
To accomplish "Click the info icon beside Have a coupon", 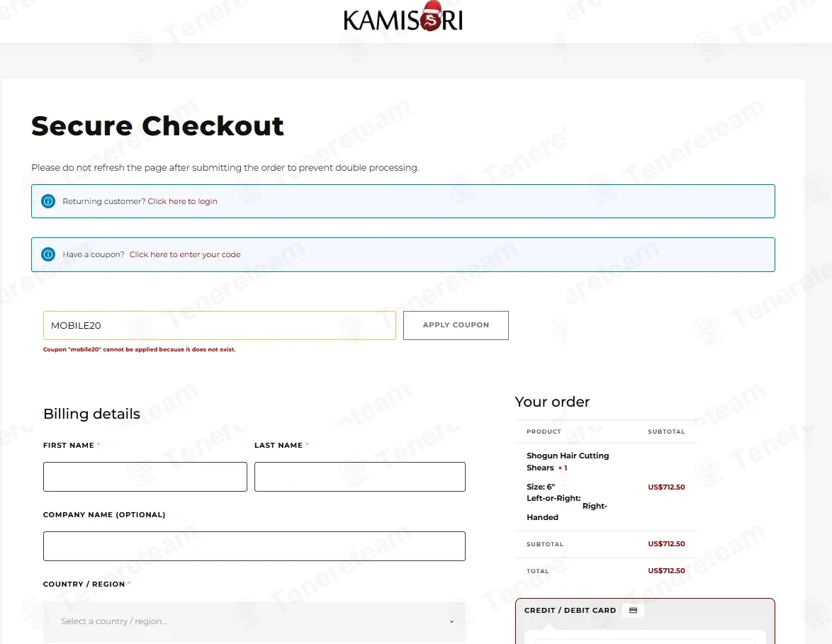I will pyautogui.click(x=48, y=254).
